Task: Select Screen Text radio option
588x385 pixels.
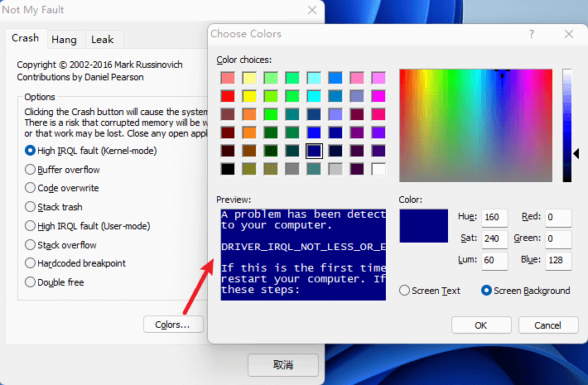Action: 404,291
